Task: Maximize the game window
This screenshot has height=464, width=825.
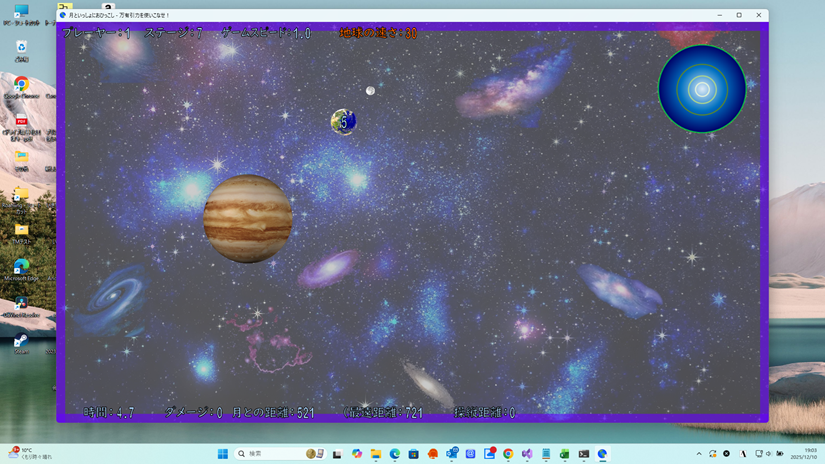Action: tap(739, 15)
